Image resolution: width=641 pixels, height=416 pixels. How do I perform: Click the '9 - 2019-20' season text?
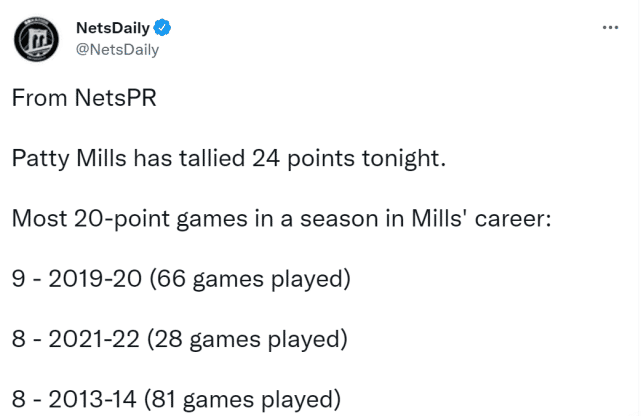pyautogui.click(x=75, y=278)
